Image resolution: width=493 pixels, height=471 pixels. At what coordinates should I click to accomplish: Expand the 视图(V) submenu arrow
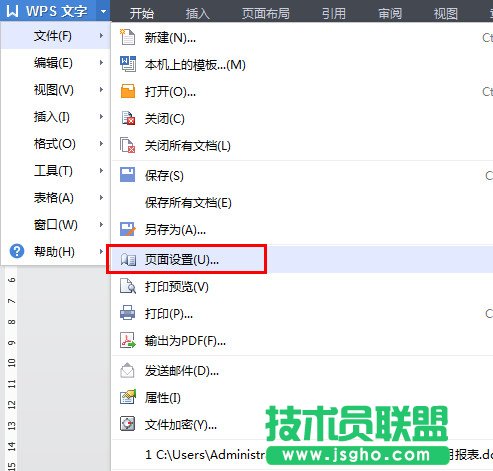[101, 89]
